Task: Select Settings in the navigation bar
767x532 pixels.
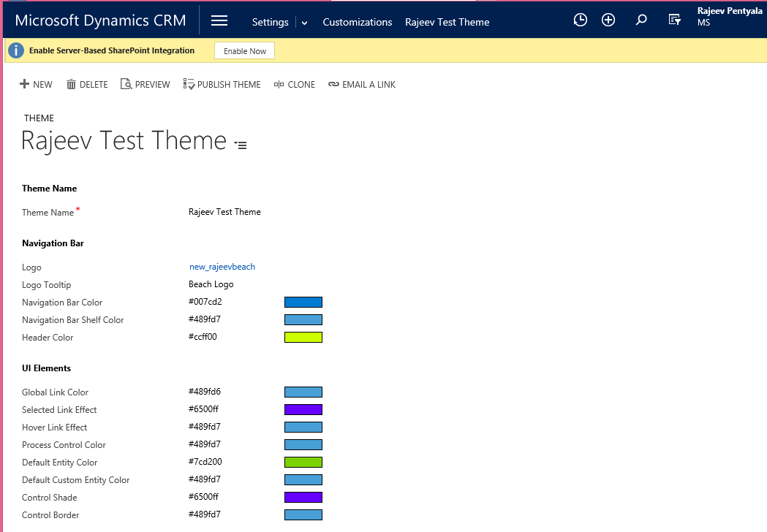Action: click(x=270, y=22)
